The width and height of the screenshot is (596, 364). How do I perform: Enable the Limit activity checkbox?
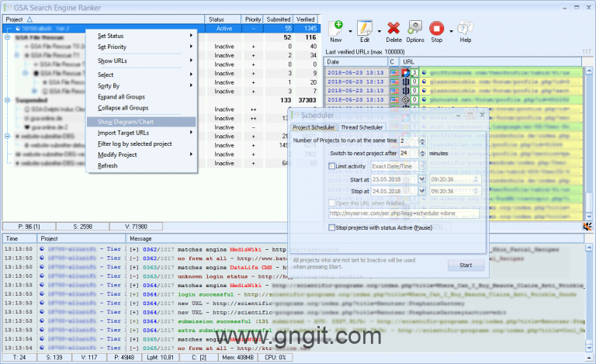333,166
